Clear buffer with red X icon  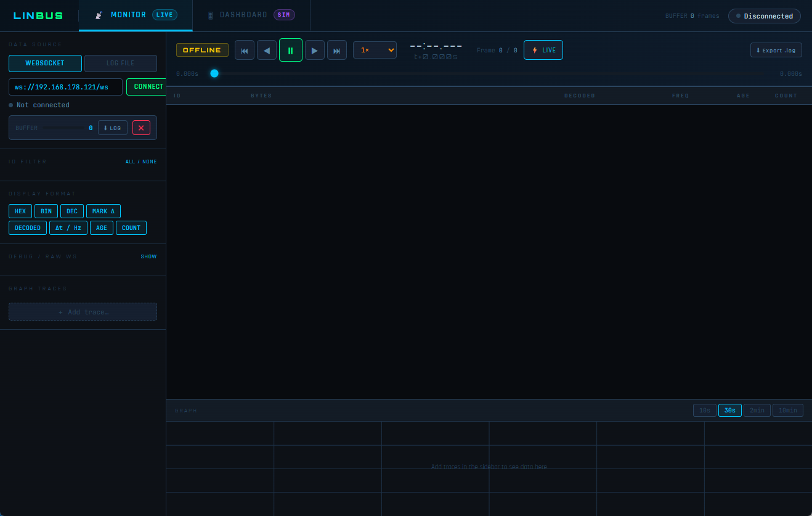point(141,128)
